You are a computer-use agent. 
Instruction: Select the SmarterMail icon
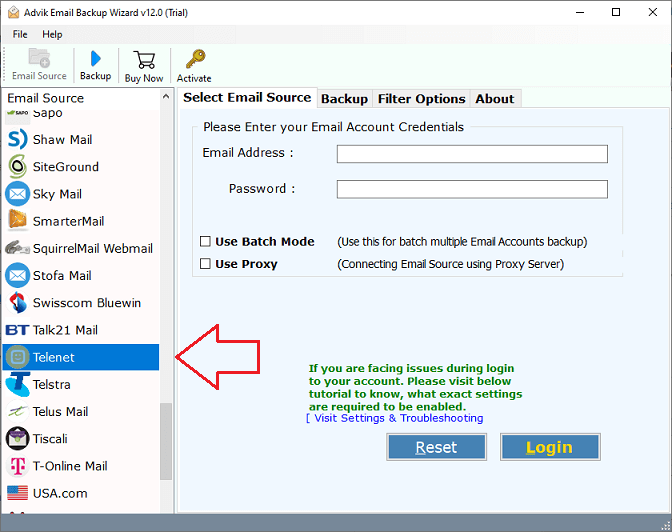tap(18, 221)
